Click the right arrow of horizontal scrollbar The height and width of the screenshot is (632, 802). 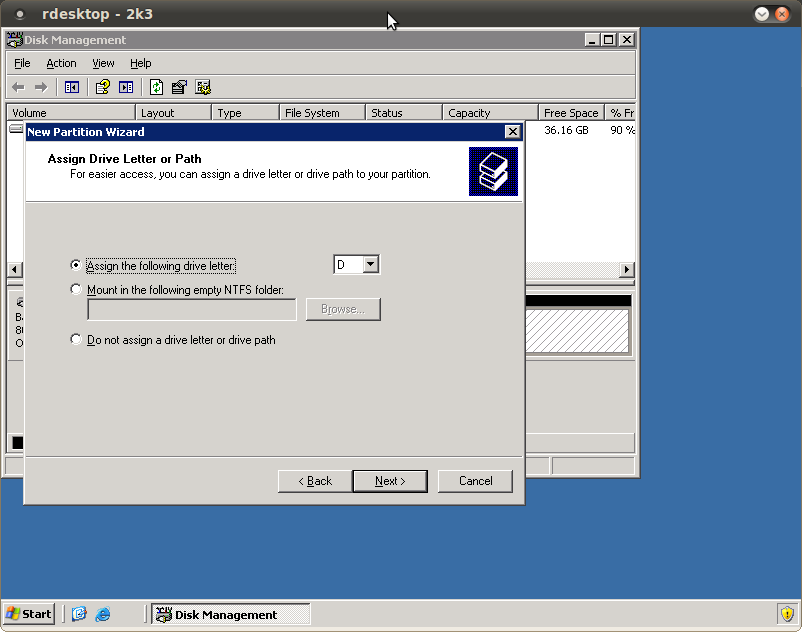627,269
